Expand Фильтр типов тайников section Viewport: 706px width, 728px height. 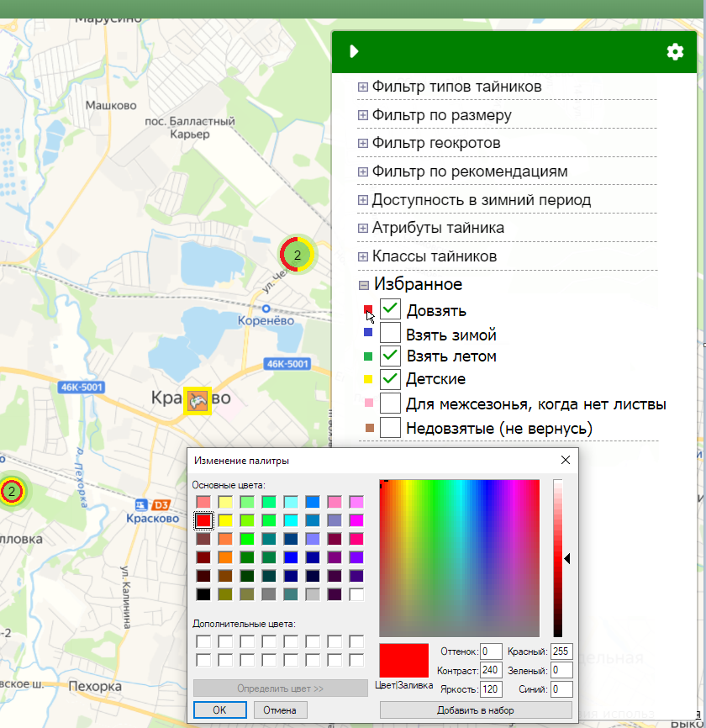tap(363, 87)
